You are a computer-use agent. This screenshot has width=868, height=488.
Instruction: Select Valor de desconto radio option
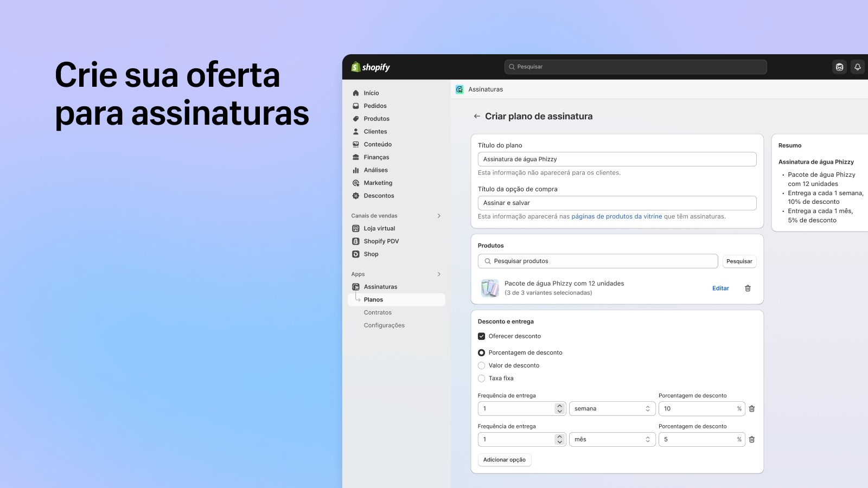click(x=481, y=365)
